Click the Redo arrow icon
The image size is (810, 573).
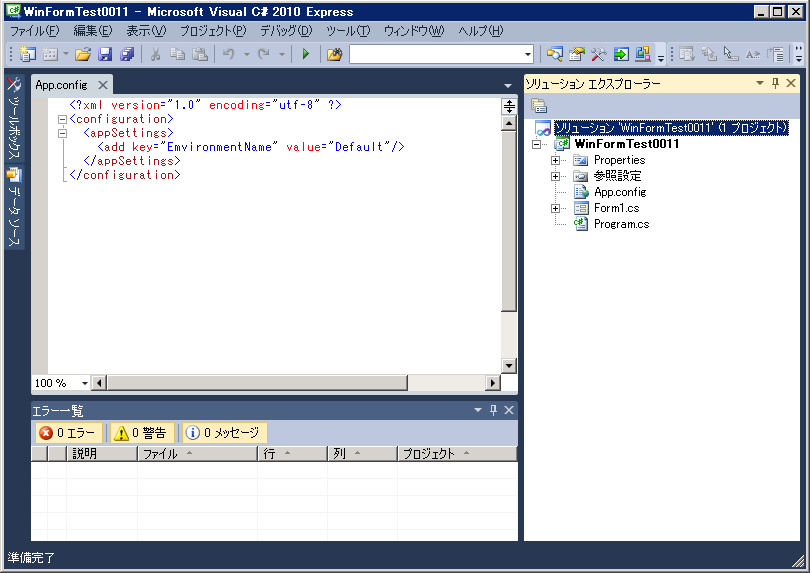264,54
